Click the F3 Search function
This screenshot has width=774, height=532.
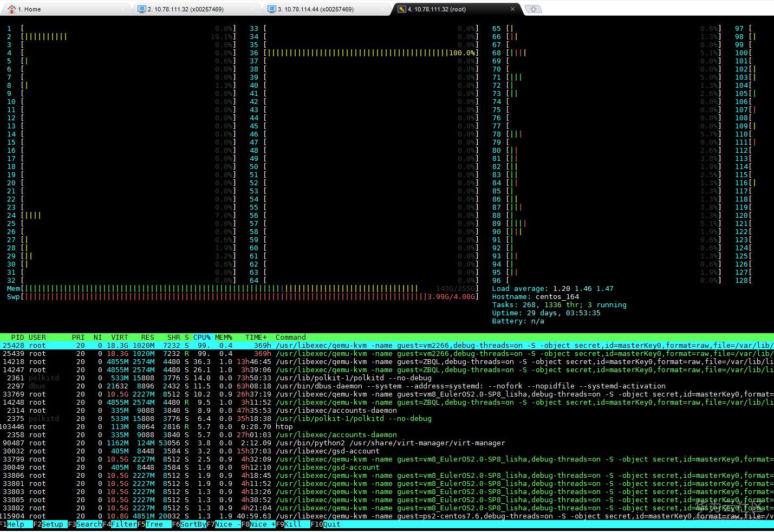tap(88, 524)
